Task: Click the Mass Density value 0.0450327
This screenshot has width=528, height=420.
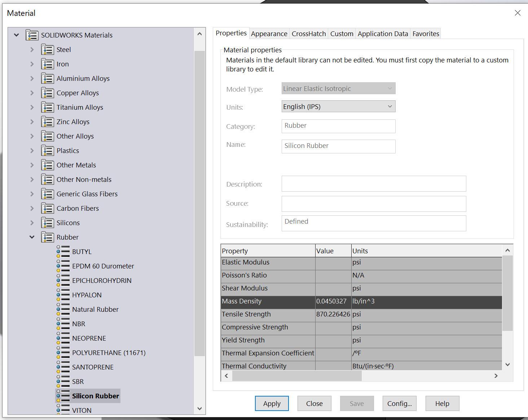Action: coord(331,301)
